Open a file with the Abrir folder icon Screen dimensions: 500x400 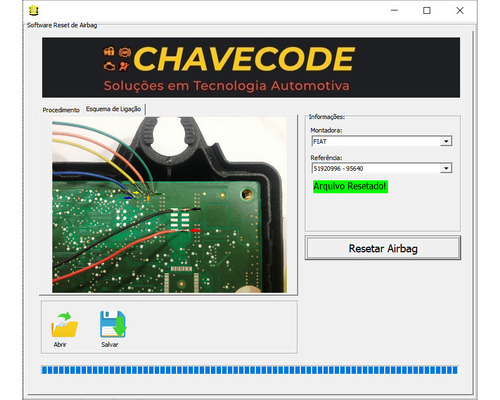pos(64,325)
